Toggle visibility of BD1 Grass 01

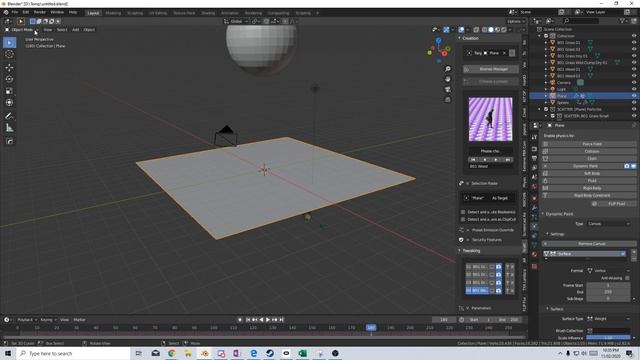coord(634,42)
